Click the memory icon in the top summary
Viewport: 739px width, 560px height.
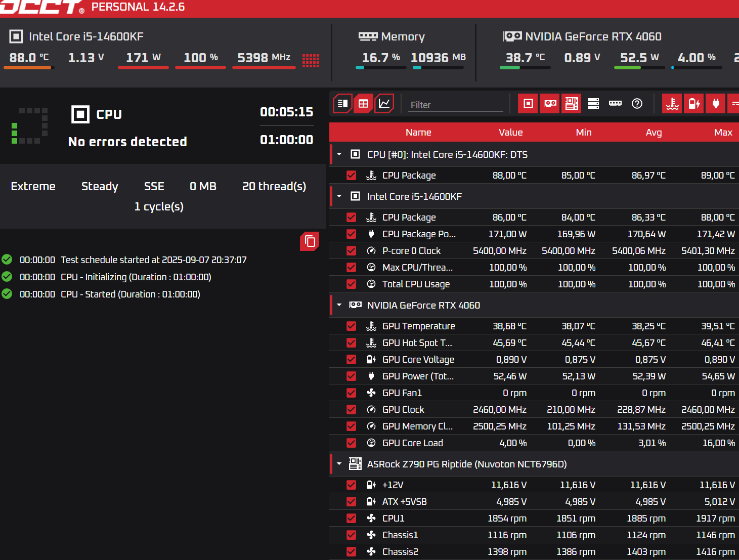point(368,36)
